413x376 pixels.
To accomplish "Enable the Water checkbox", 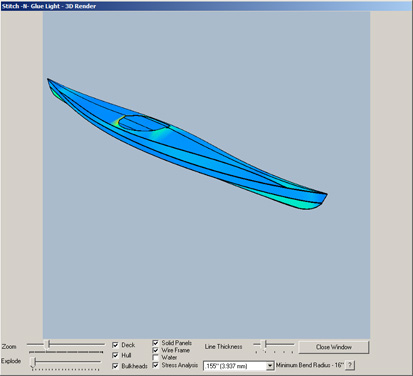I will [x=155, y=357].
